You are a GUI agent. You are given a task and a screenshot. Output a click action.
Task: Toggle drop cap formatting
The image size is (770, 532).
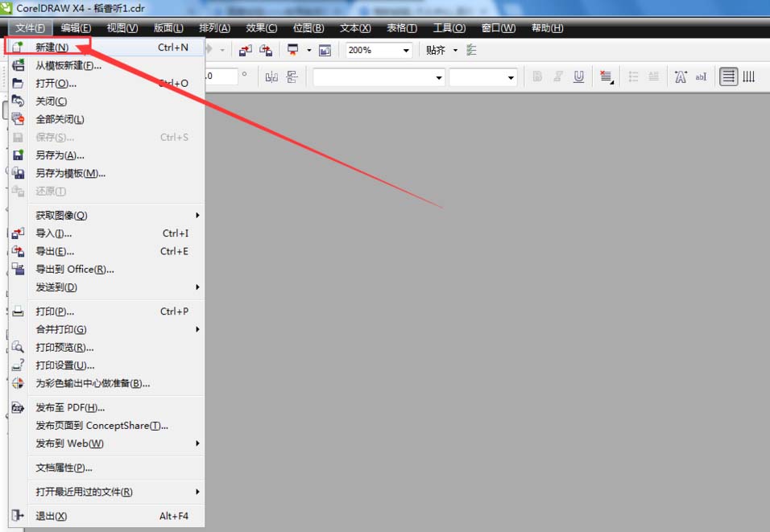653,76
